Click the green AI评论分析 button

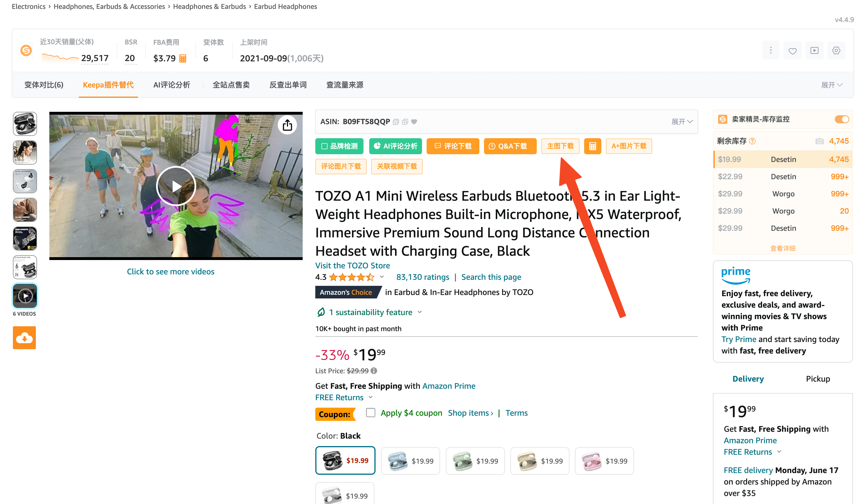pos(395,146)
